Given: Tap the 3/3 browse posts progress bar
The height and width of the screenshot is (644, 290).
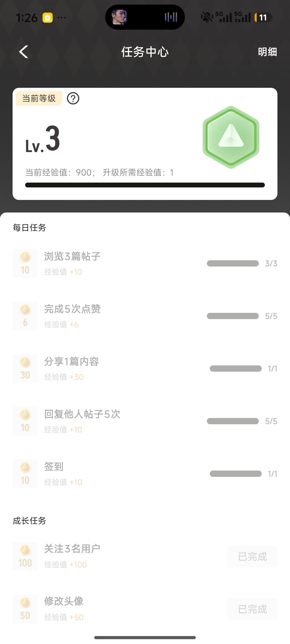Looking at the screenshot, I should click(x=233, y=263).
